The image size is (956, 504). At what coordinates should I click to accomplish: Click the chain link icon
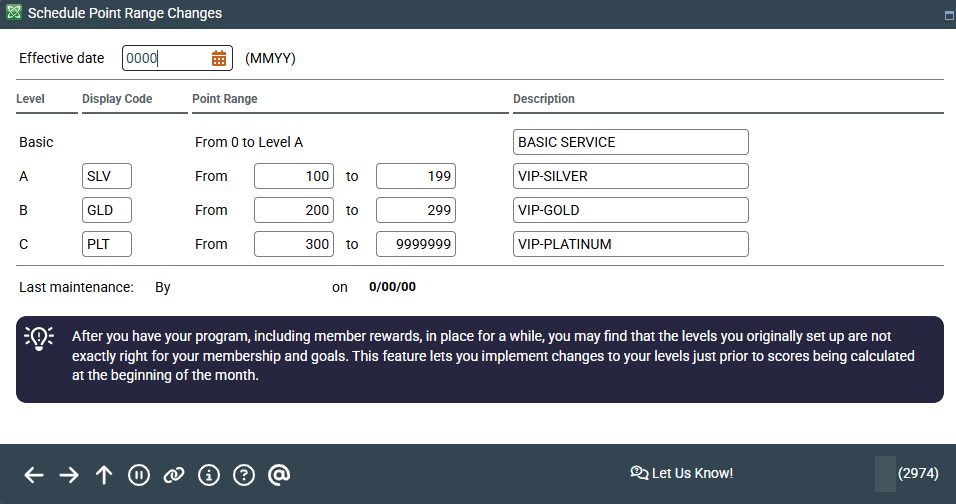tap(174, 475)
